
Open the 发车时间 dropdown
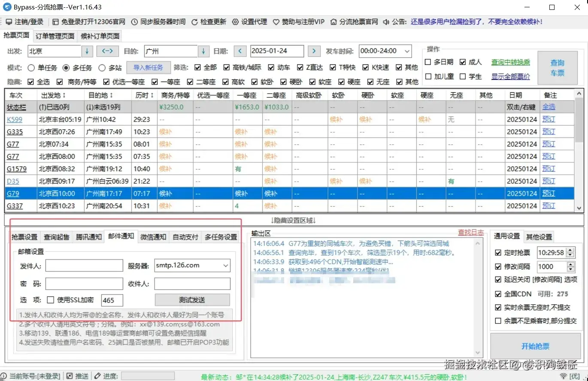(x=407, y=51)
